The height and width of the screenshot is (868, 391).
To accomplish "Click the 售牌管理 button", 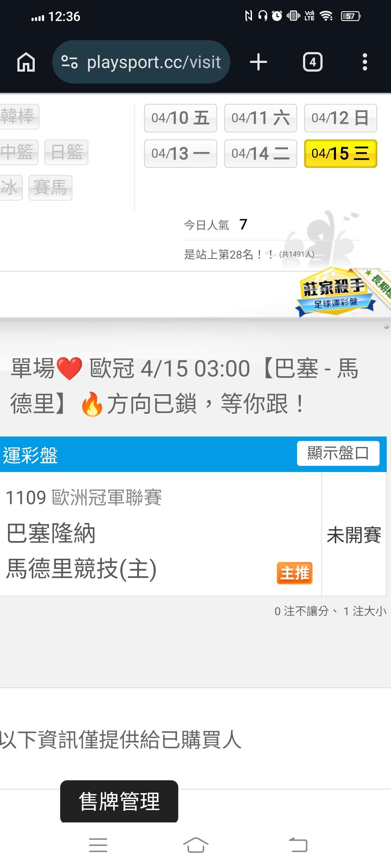I will coord(119,801).
